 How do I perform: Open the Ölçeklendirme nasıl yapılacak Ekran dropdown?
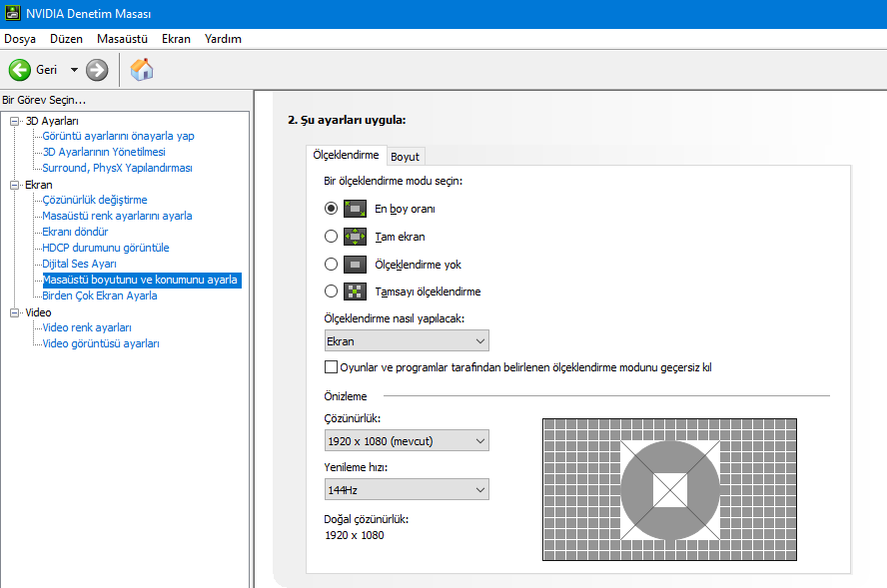(x=407, y=341)
